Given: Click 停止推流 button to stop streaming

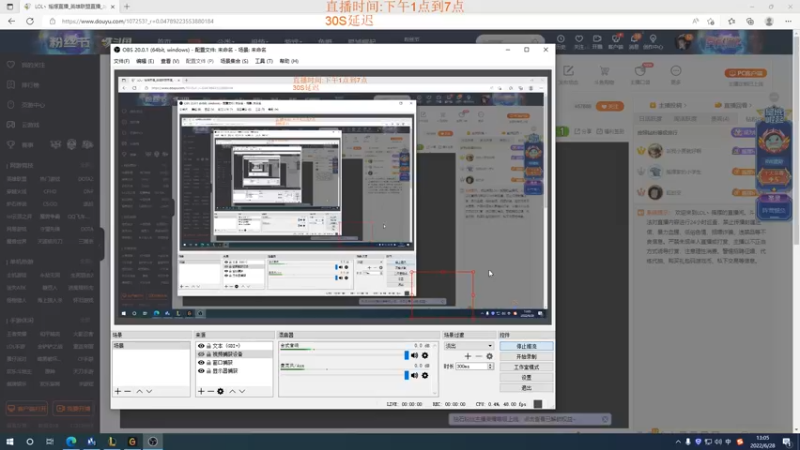Looking at the screenshot, I should pos(526,346).
